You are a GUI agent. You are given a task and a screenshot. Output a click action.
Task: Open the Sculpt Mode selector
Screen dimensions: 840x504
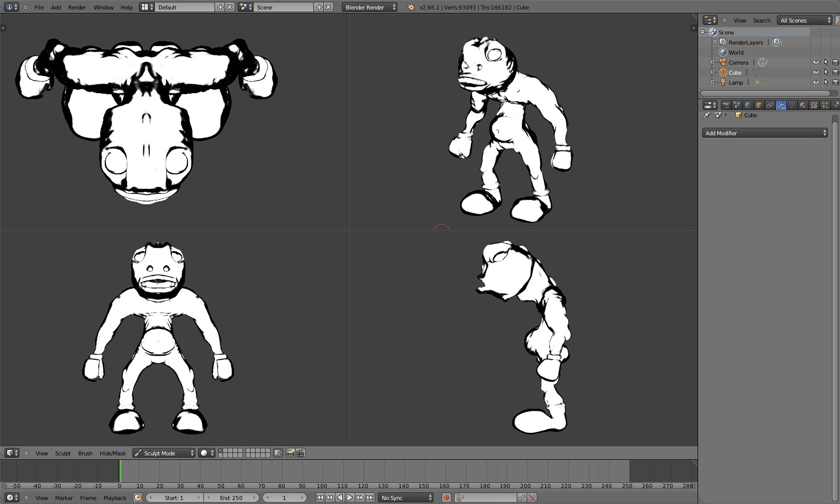(x=163, y=453)
